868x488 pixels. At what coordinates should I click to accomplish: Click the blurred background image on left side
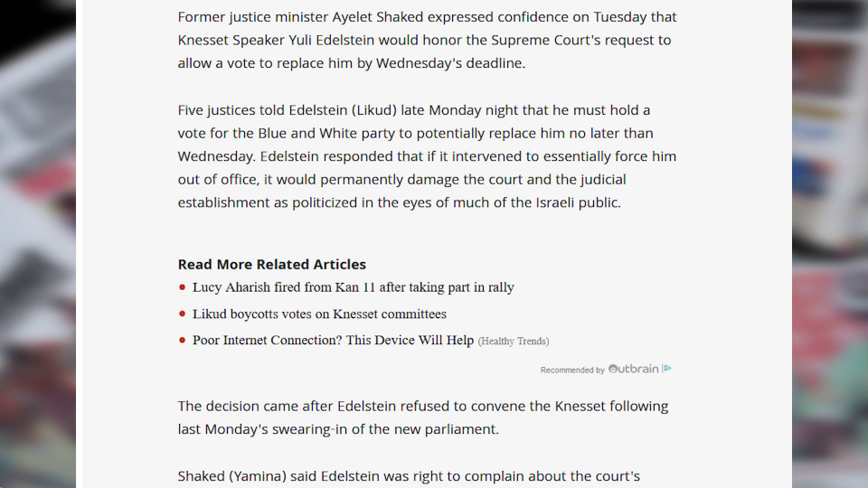[38, 244]
